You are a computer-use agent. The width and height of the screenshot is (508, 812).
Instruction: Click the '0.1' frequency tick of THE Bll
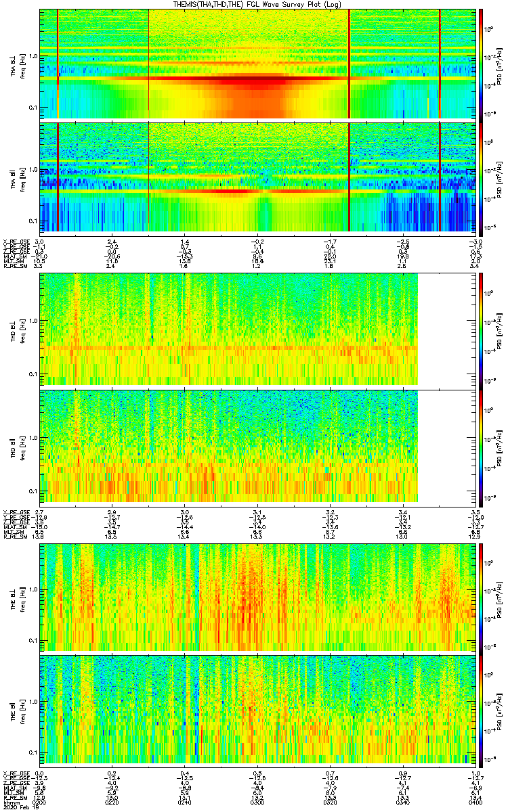pos(33,752)
